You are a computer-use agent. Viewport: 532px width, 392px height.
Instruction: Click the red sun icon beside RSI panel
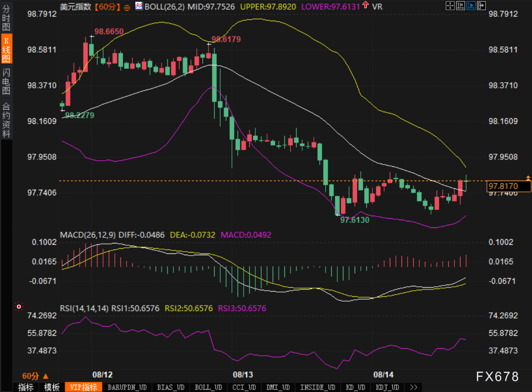coord(18,307)
